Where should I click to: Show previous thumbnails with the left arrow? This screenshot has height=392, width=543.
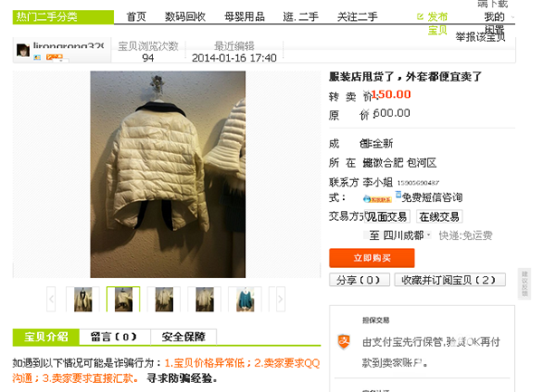click(52, 299)
